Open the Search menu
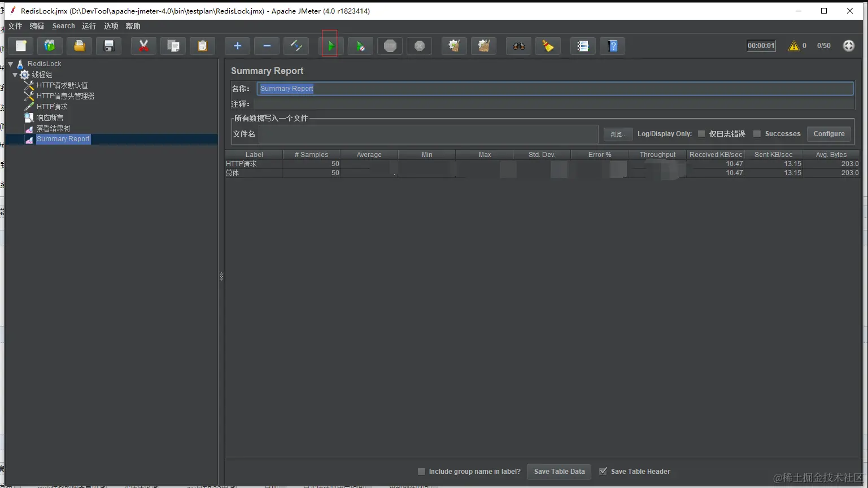 [x=63, y=26]
